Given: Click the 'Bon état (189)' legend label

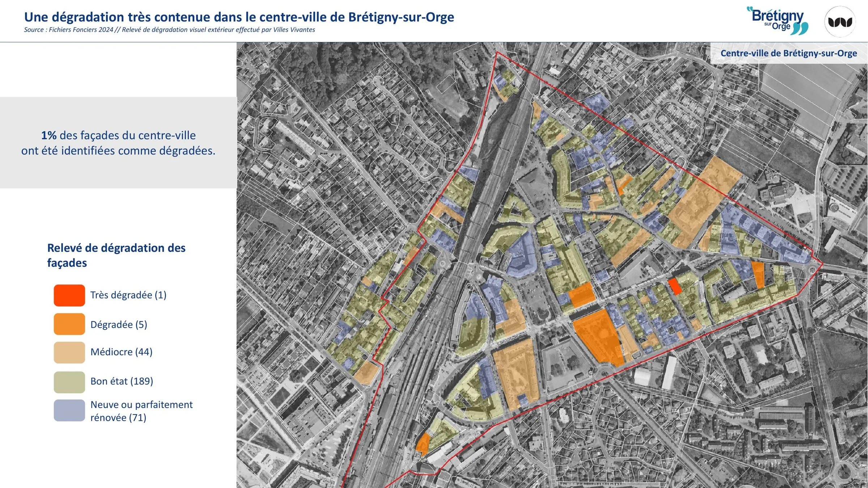Looking at the screenshot, I should (122, 381).
